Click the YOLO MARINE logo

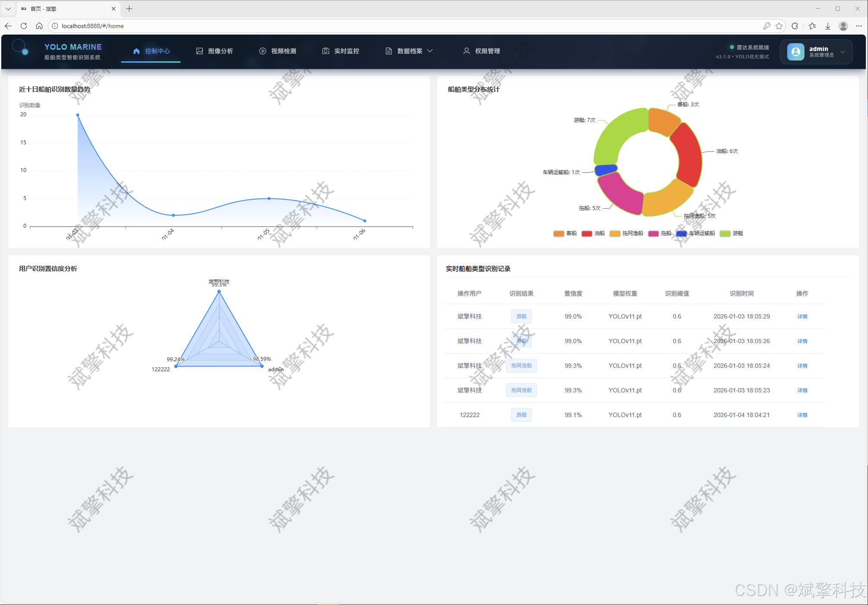click(x=21, y=48)
